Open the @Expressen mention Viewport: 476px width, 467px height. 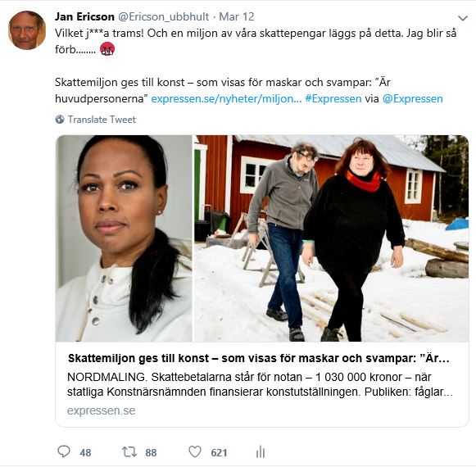tap(413, 98)
